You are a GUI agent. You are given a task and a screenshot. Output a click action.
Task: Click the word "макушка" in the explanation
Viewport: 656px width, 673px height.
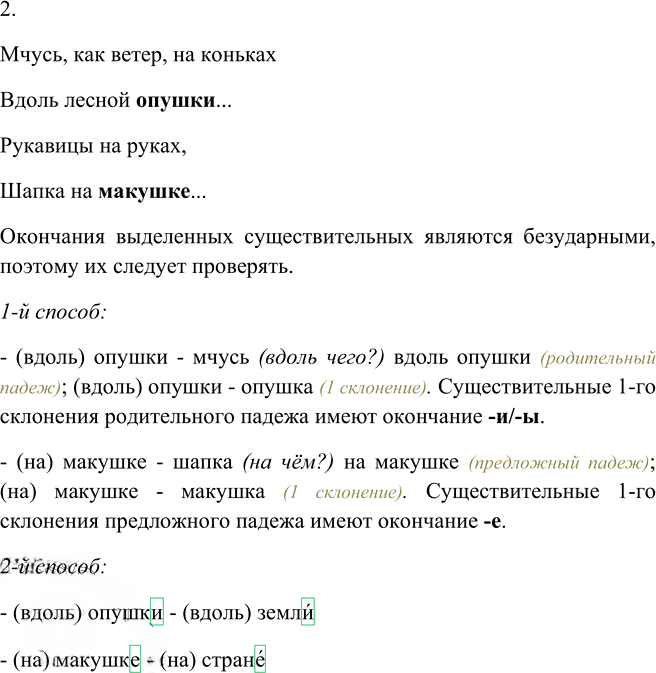(x=223, y=492)
